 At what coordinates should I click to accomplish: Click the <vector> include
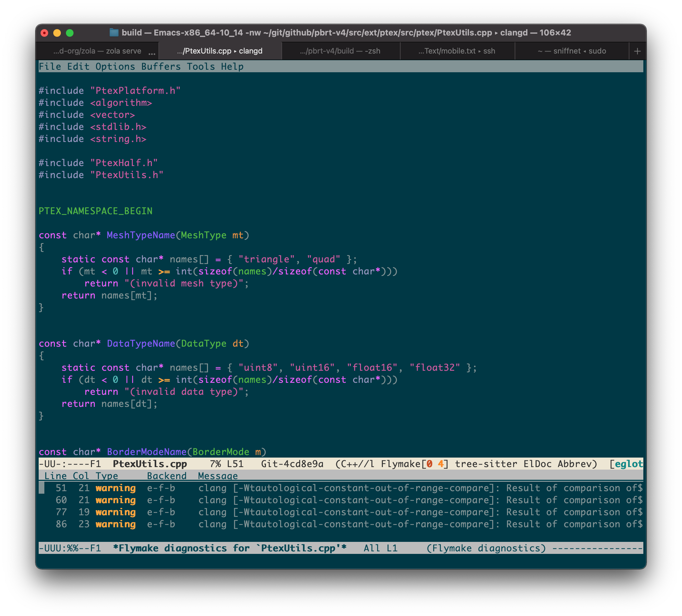[113, 115]
